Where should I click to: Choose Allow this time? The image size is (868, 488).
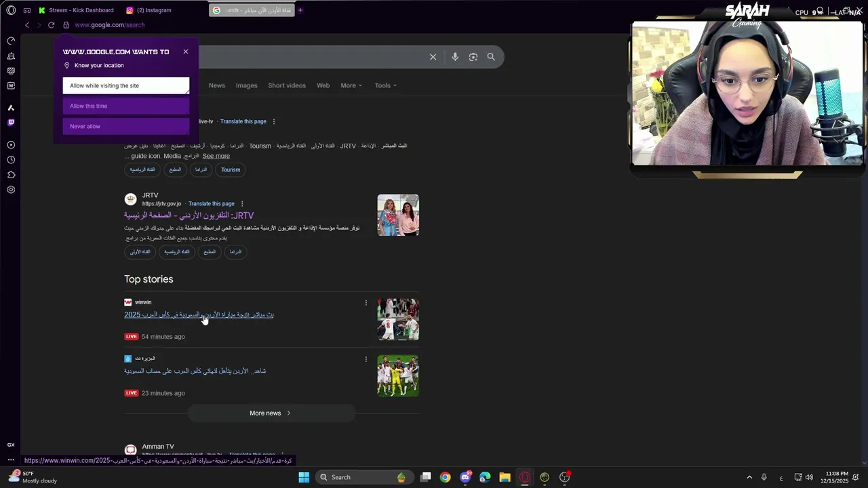coord(126,106)
